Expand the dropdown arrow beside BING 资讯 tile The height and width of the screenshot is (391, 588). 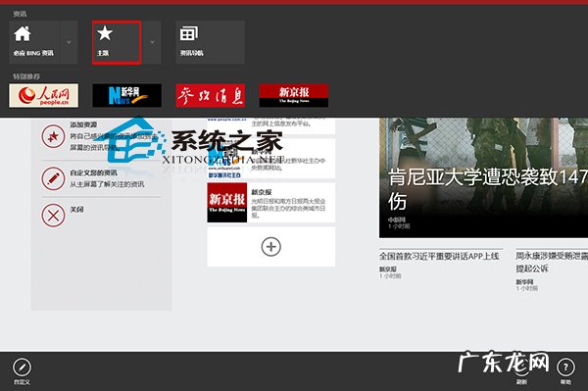click(x=69, y=42)
